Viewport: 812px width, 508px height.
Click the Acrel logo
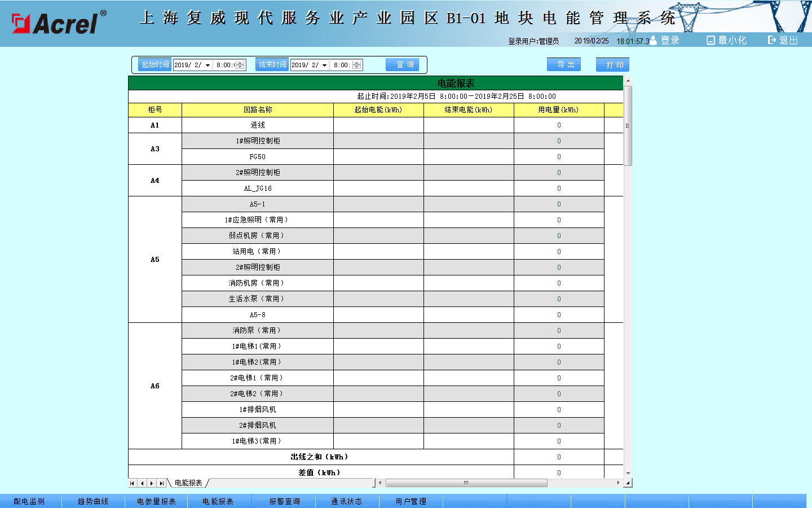point(59,23)
